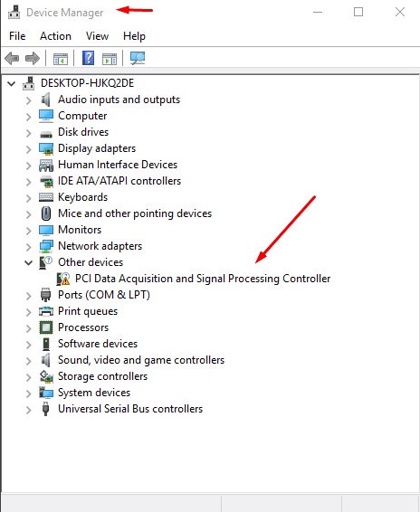The image size is (420, 512).
Task: Click the Forward arrow toolbar icon
Action: 33,59
